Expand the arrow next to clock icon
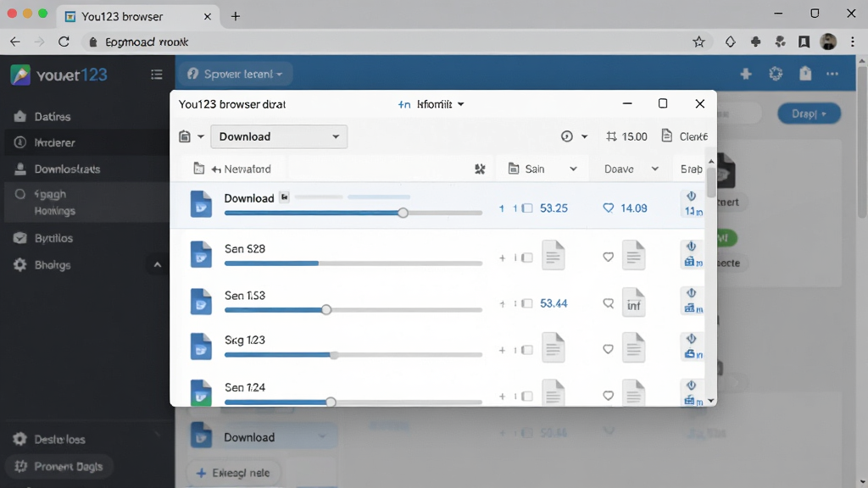868x488 pixels. (x=584, y=136)
